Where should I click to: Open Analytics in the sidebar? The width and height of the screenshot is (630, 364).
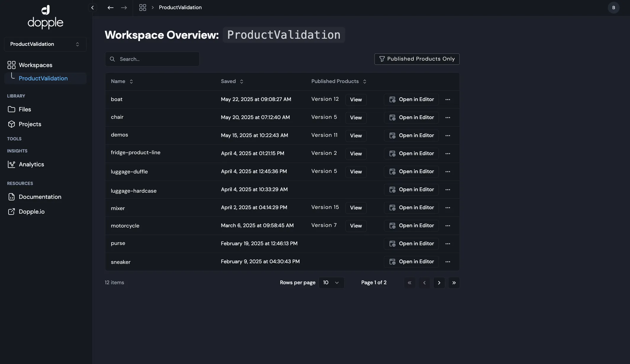(31, 164)
